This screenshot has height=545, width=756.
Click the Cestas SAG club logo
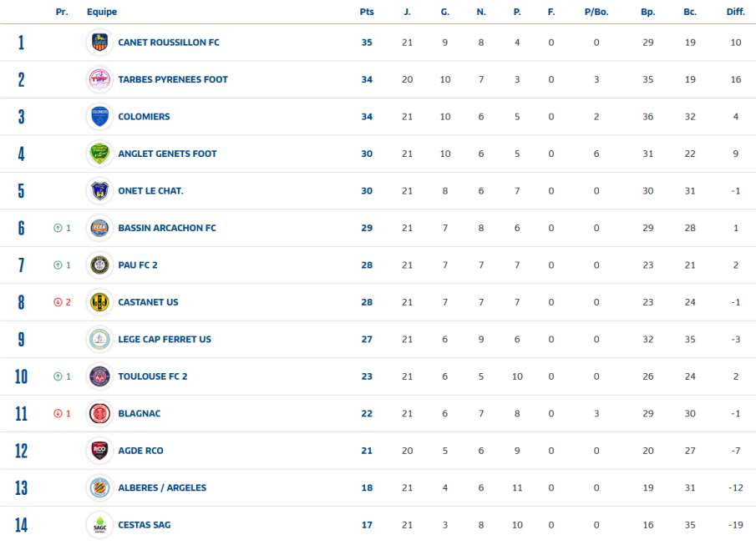point(99,525)
